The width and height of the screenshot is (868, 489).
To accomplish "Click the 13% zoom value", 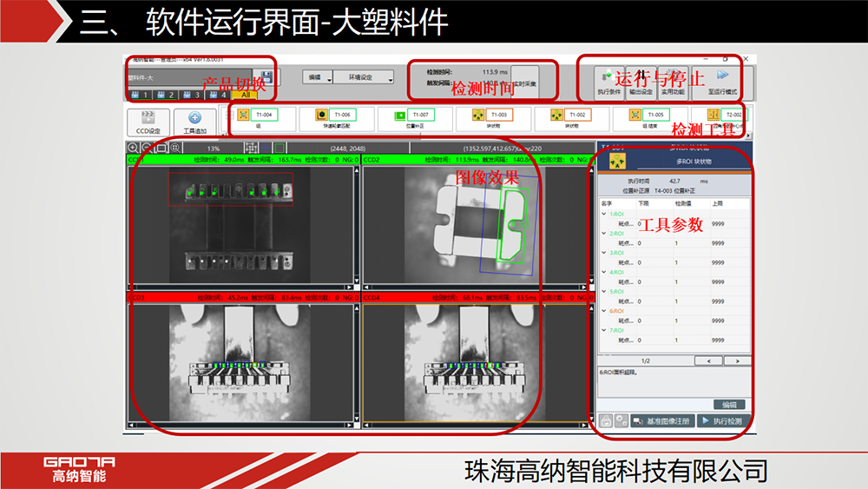I will pyautogui.click(x=214, y=149).
